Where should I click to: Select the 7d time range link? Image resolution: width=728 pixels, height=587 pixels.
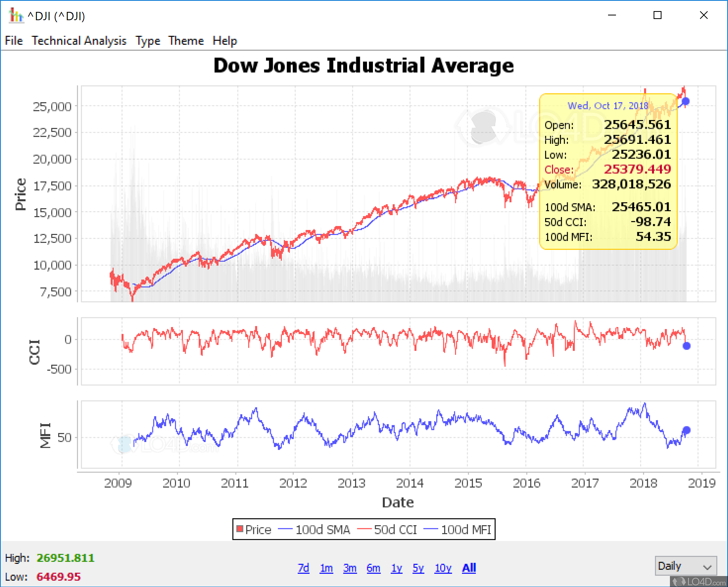coord(303,568)
